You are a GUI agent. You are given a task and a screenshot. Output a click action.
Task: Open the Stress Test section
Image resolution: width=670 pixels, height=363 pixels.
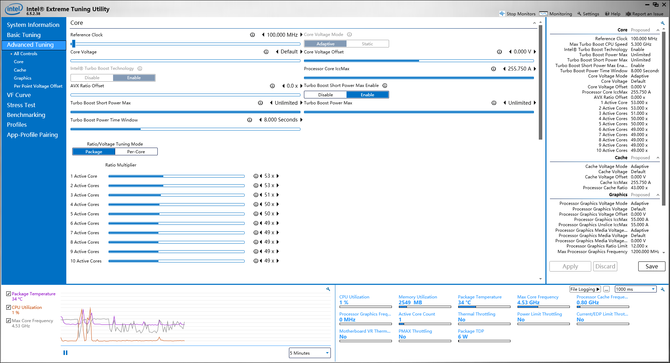21,105
